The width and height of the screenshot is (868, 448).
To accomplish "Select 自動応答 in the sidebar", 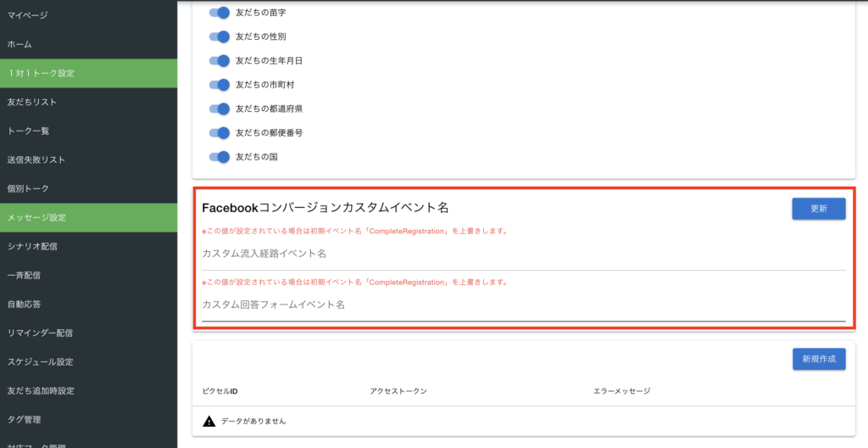I will tap(25, 304).
